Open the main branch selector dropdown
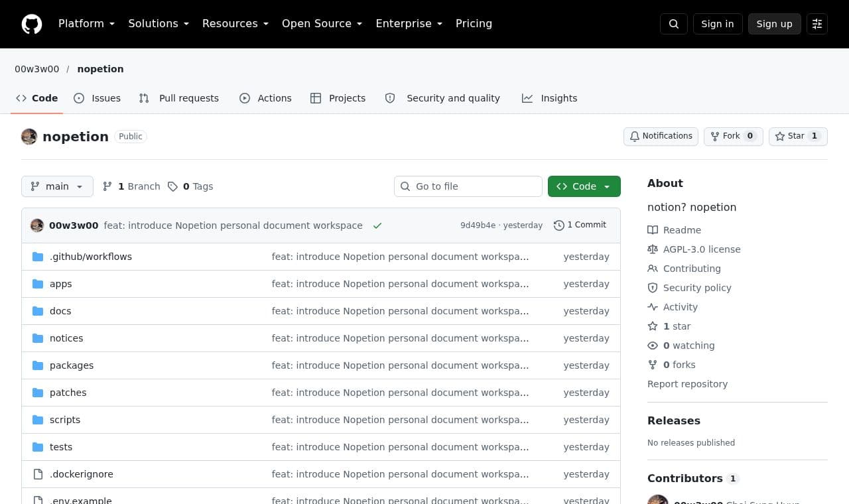 (x=57, y=186)
